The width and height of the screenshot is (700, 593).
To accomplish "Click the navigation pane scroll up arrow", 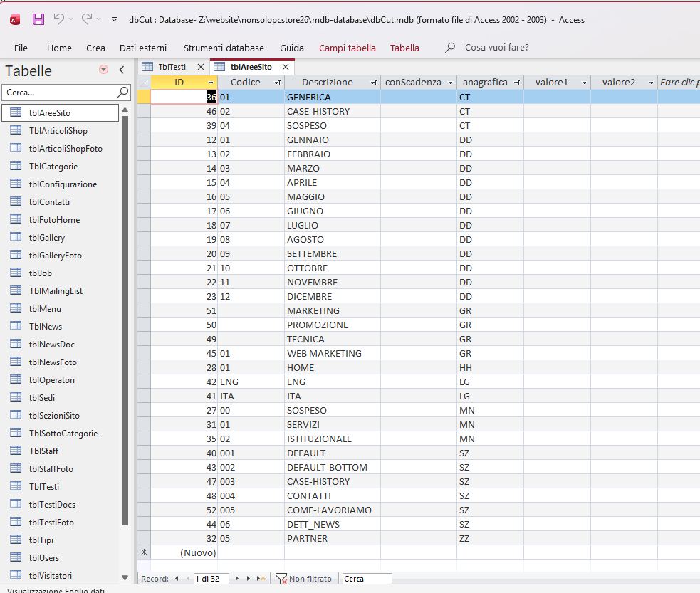I will pos(125,110).
